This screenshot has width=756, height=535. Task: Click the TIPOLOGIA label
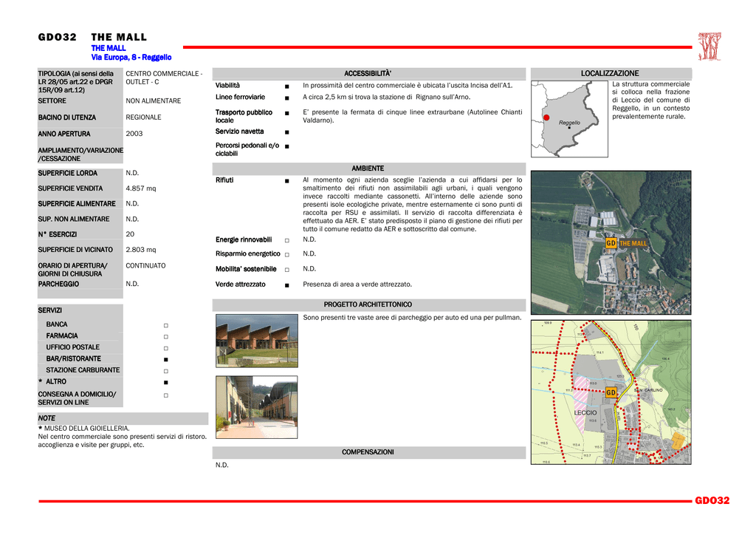tap(76, 81)
